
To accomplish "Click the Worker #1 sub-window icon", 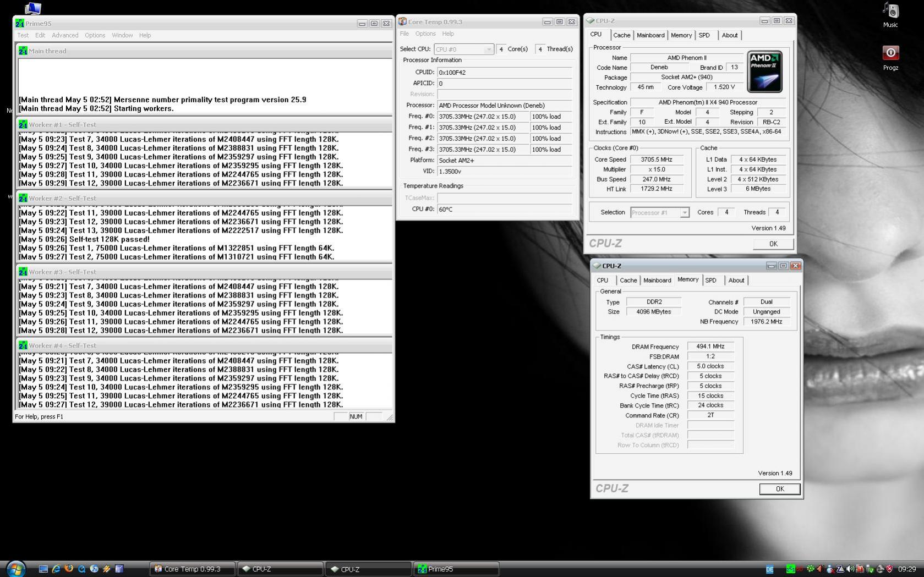I will coord(23,124).
